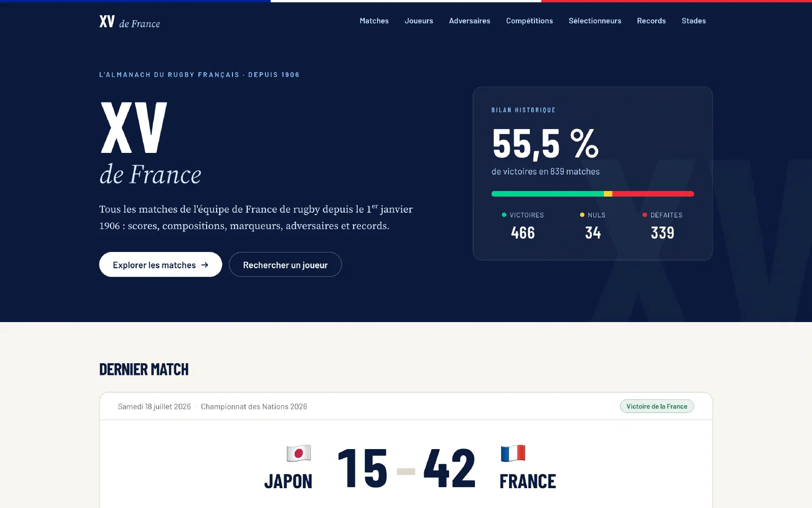Viewport: 812px width, 508px height.
Task: Click the red Défaites dot
Action: 645,215
